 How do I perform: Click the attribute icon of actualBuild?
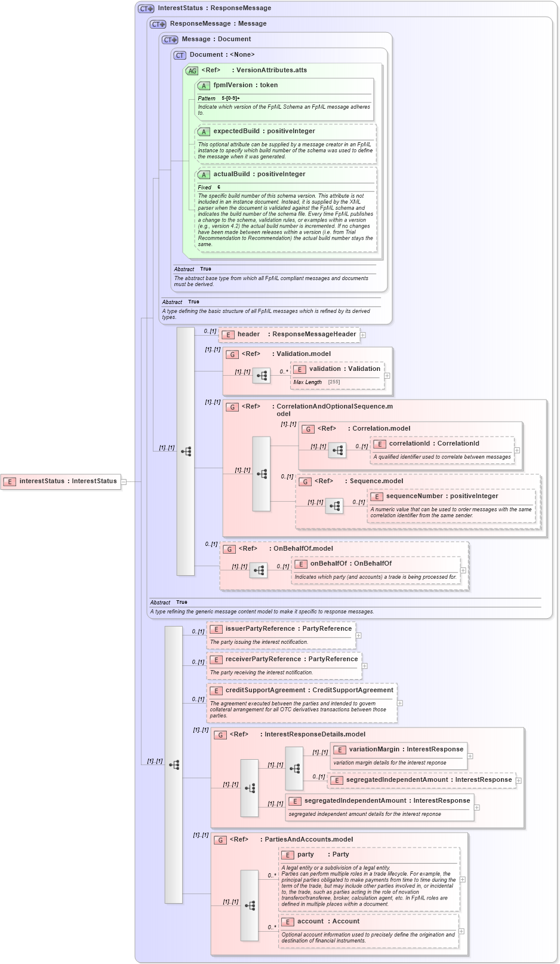(204, 174)
